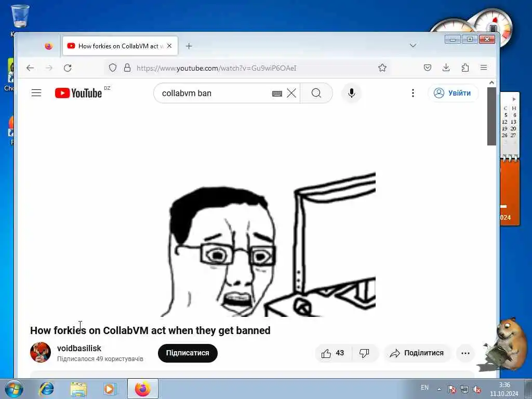This screenshot has width=532, height=399.
Task: Subscribe with the Підписатися button
Action: click(x=188, y=353)
